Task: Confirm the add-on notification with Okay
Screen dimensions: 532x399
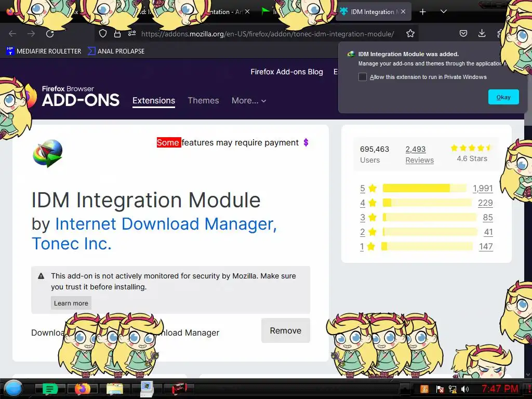Action: (503, 97)
